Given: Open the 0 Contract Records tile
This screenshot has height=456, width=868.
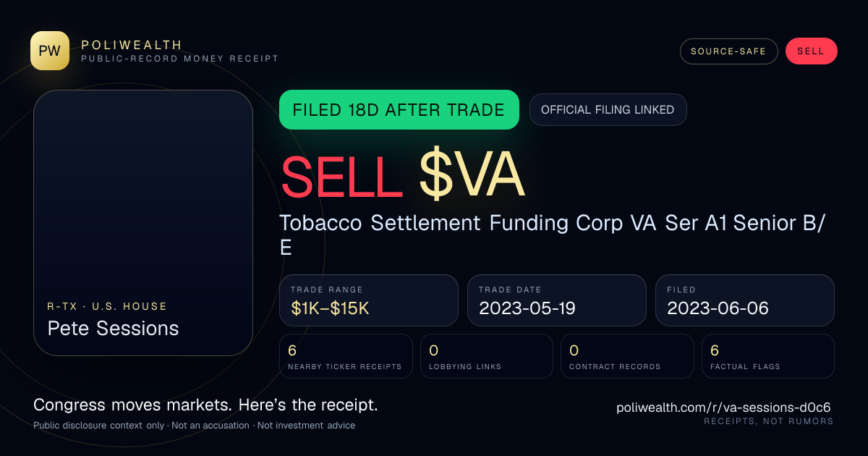Looking at the screenshot, I should point(627,356).
